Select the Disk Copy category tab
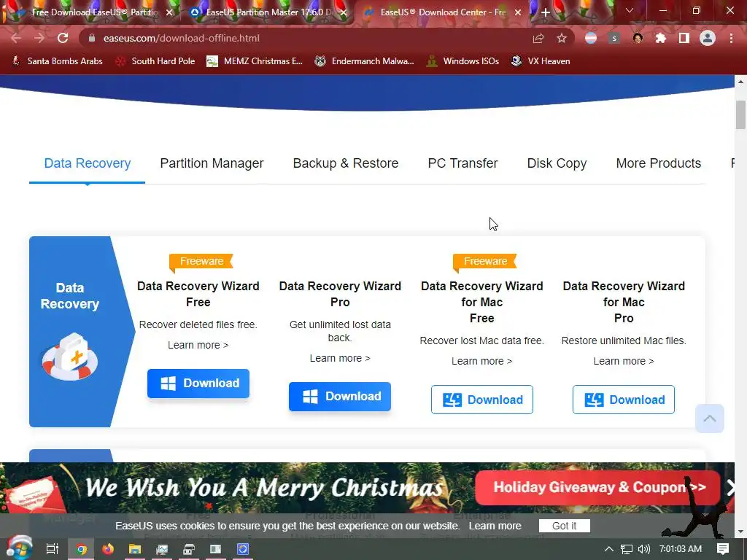The width and height of the screenshot is (747, 560). point(557,163)
